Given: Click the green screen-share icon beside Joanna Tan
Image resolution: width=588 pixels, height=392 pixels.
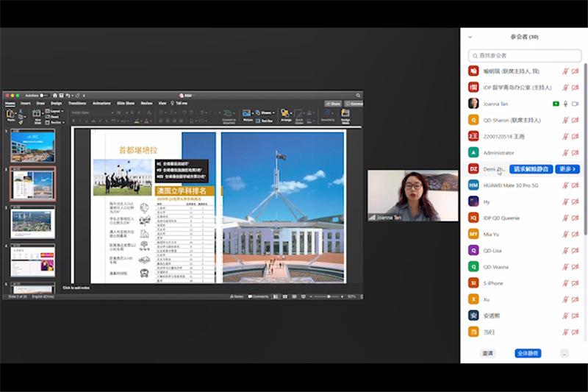Looking at the screenshot, I should [556, 104].
